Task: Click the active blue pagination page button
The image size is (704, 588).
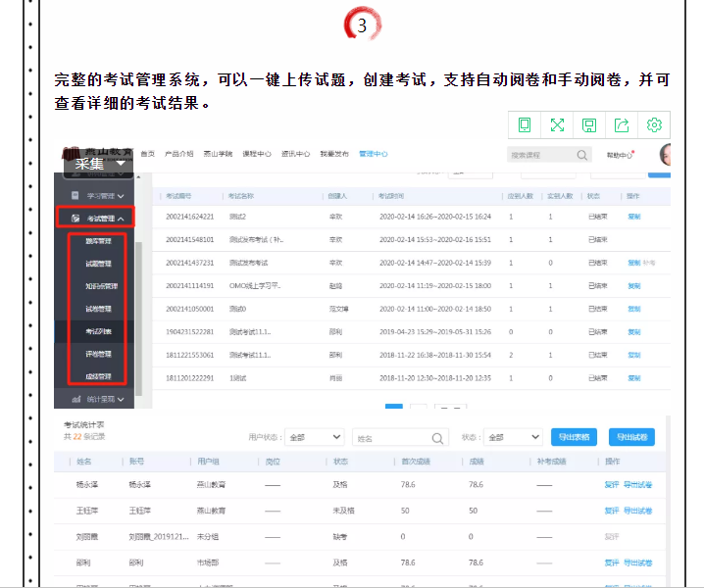Action: [x=394, y=406]
